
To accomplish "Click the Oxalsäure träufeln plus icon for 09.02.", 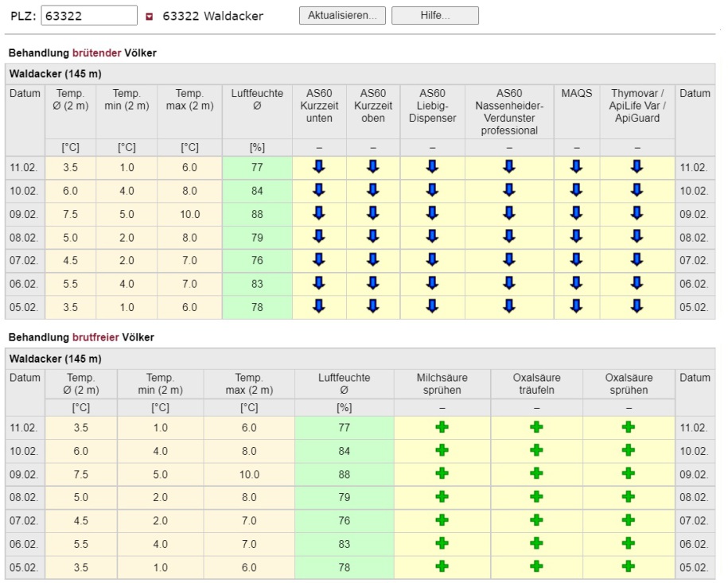I will click(536, 474).
